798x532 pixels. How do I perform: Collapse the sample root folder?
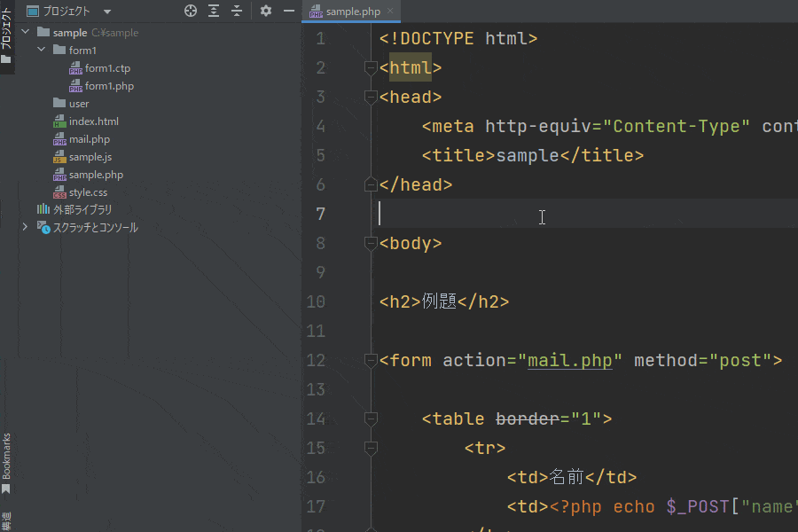tap(25, 33)
